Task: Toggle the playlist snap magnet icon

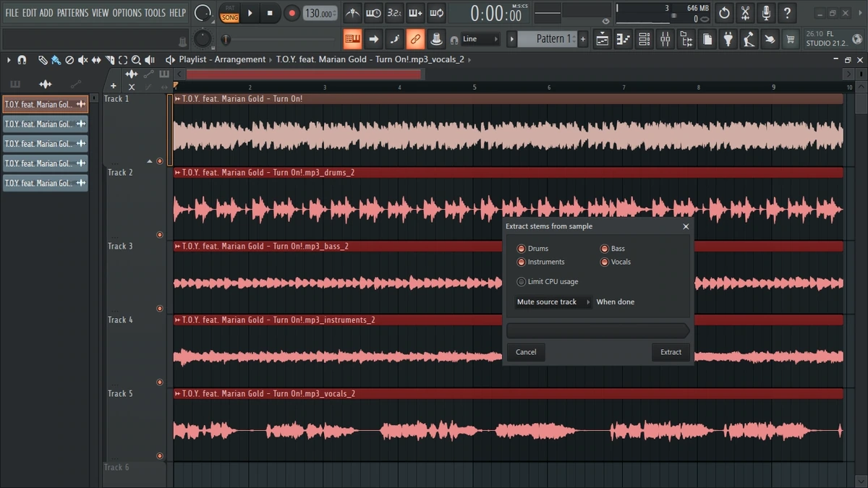Action: pos(22,60)
